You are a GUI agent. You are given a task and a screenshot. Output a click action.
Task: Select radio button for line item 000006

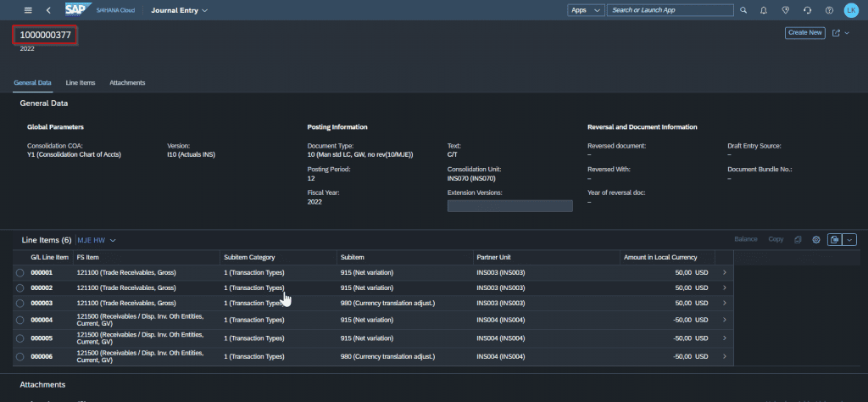coord(20,357)
